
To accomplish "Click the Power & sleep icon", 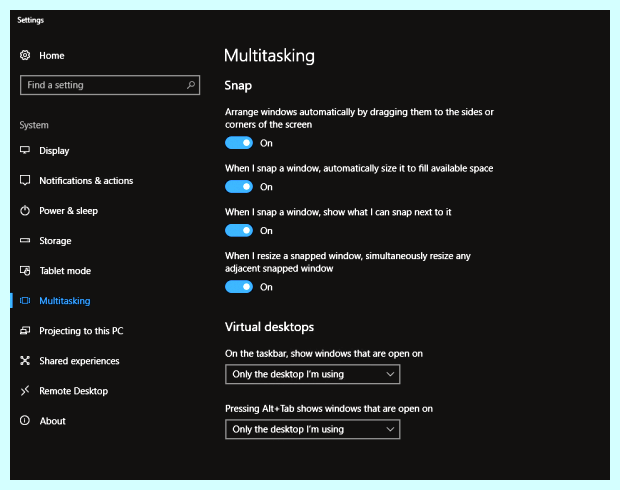I will pos(25,210).
